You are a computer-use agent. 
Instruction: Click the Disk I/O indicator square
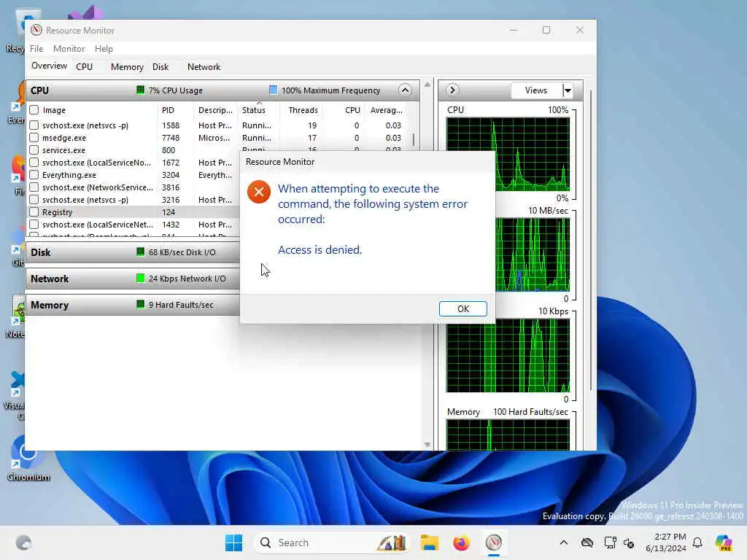(140, 252)
